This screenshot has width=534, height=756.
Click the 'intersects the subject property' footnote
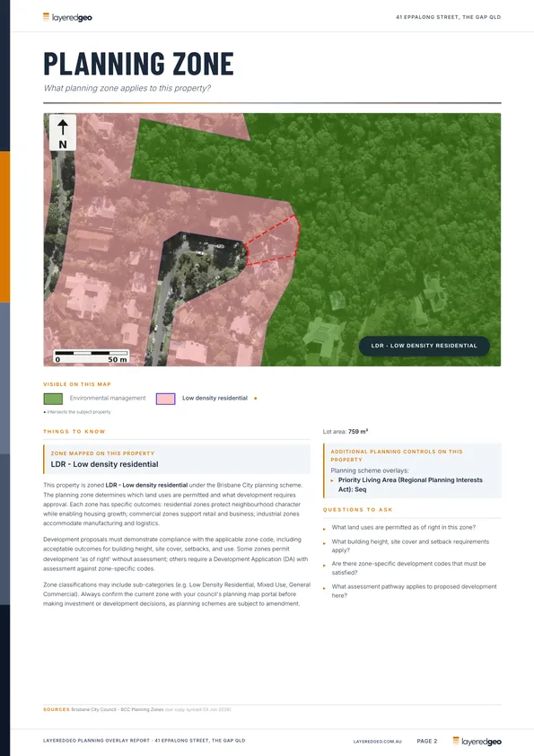77,412
